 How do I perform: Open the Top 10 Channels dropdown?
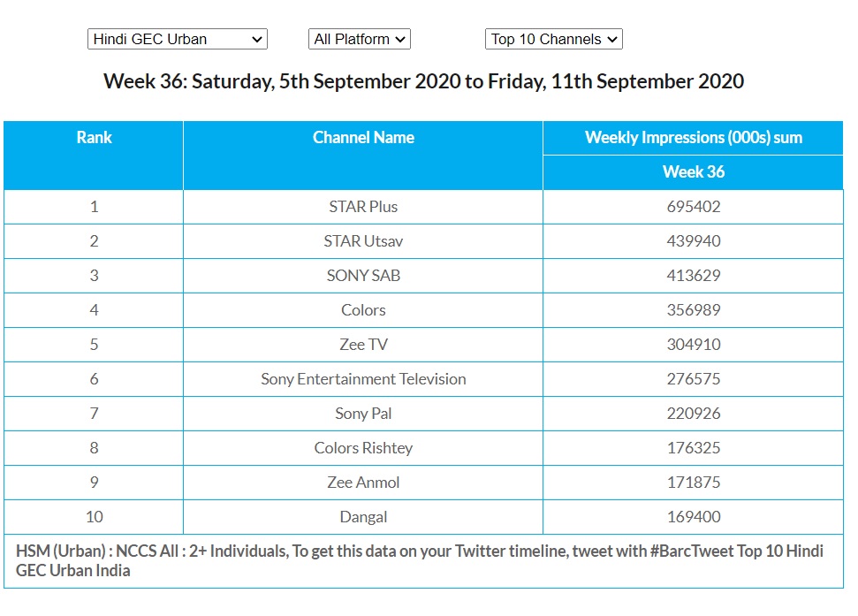553,39
